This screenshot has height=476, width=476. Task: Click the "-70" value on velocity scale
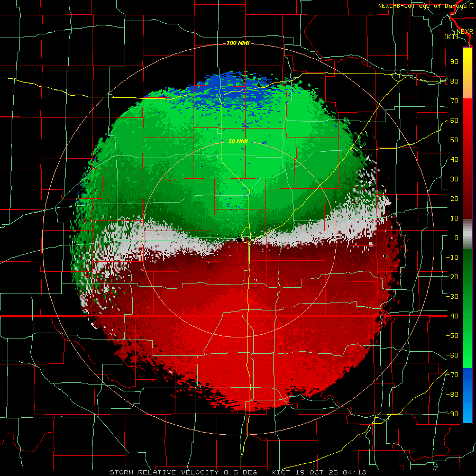tap(452, 375)
